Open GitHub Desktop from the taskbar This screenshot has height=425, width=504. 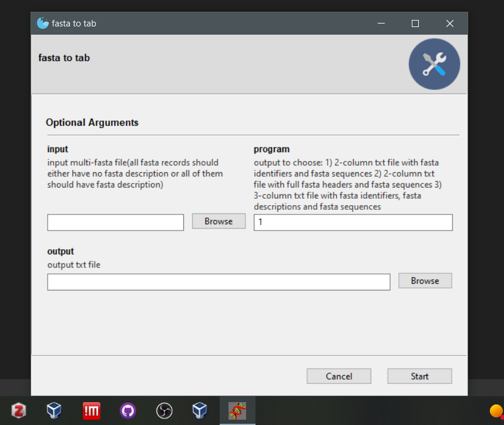tap(127, 410)
